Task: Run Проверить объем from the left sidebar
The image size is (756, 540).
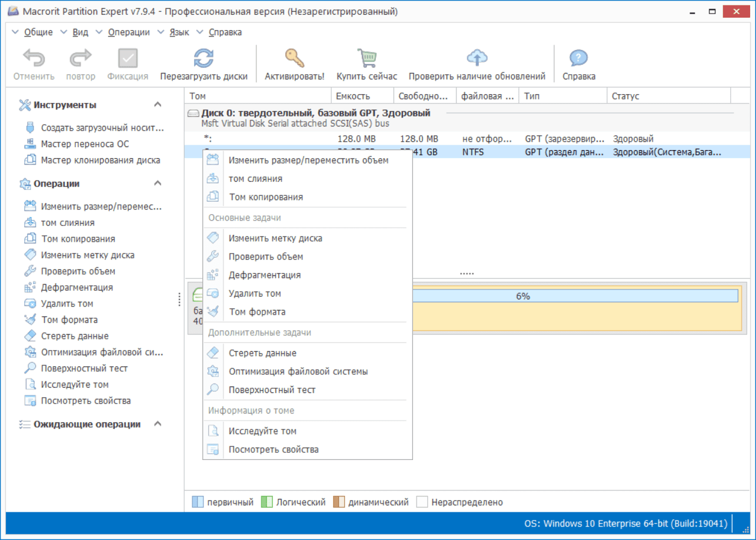Action: point(70,271)
